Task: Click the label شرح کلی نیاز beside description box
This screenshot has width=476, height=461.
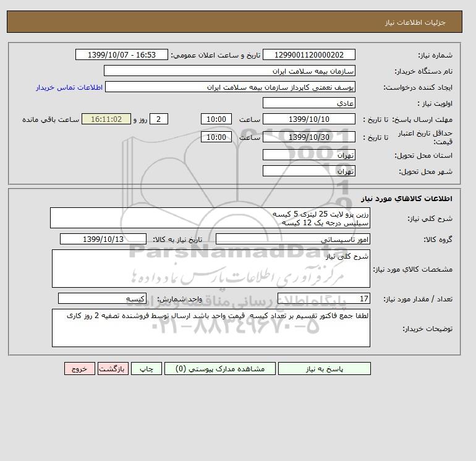Action: 430,219
